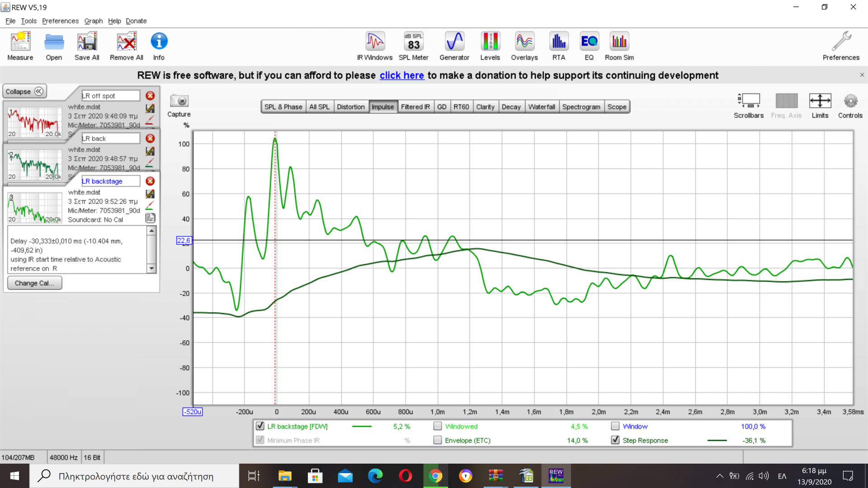Open the File menu
Viewport: 868px width, 488px height.
[x=10, y=21]
